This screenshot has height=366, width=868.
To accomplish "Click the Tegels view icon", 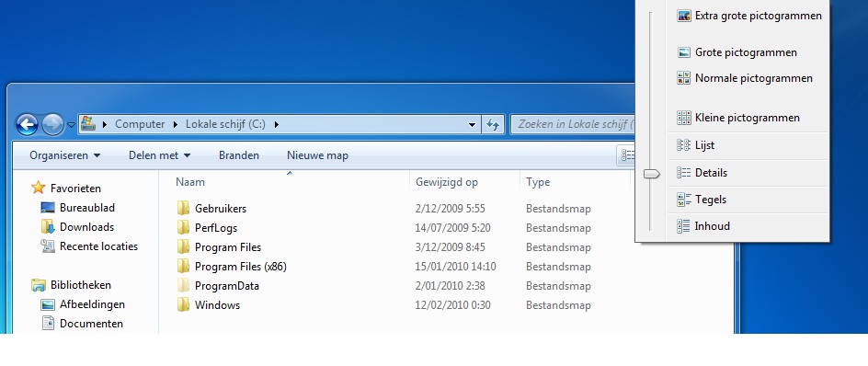I will coord(684,200).
